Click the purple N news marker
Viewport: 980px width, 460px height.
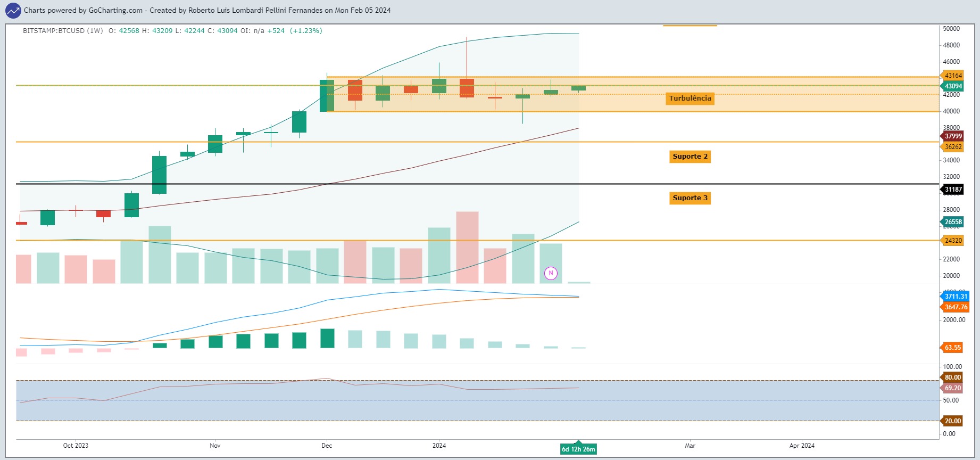551,273
